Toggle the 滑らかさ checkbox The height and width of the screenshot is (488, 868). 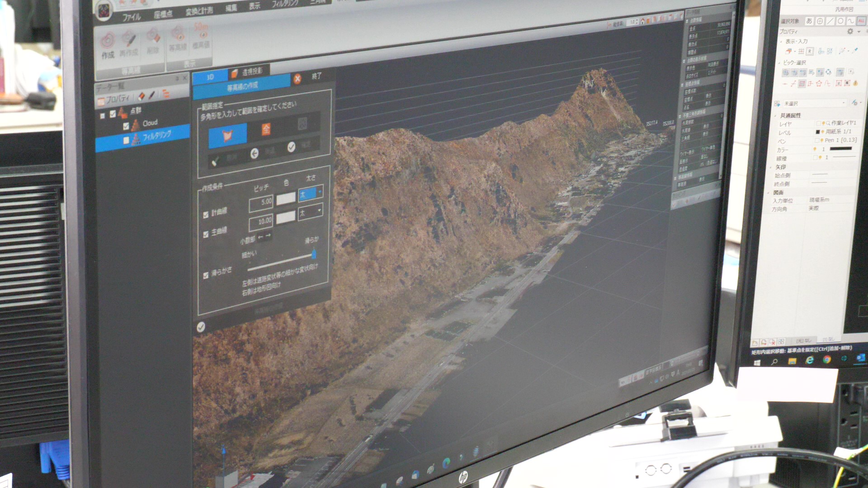[x=206, y=275]
